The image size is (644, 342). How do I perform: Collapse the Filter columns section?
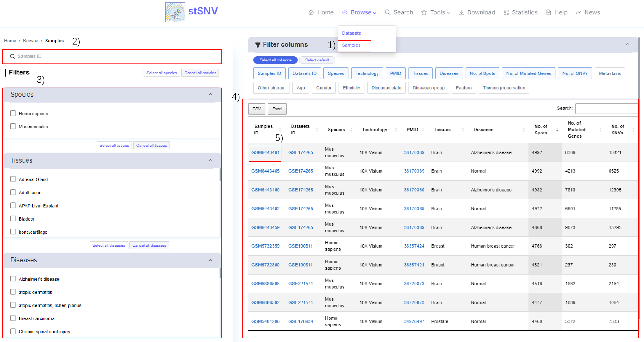627,44
